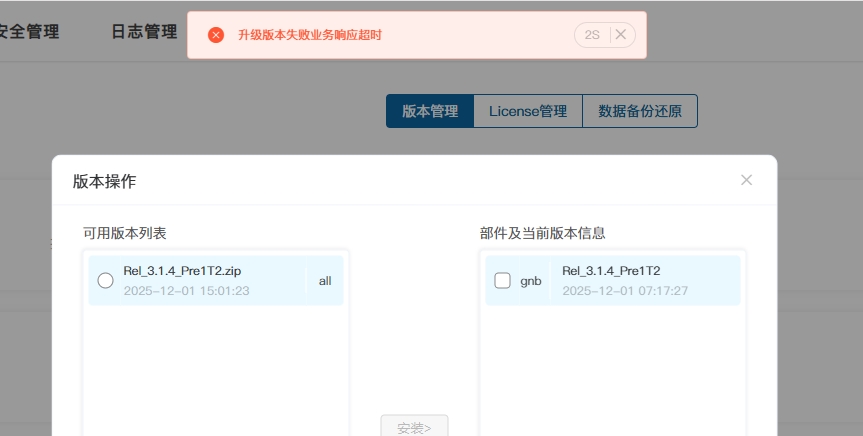Check the gnb component checkbox
This screenshot has height=436, width=863.
click(x=503, y=281)
